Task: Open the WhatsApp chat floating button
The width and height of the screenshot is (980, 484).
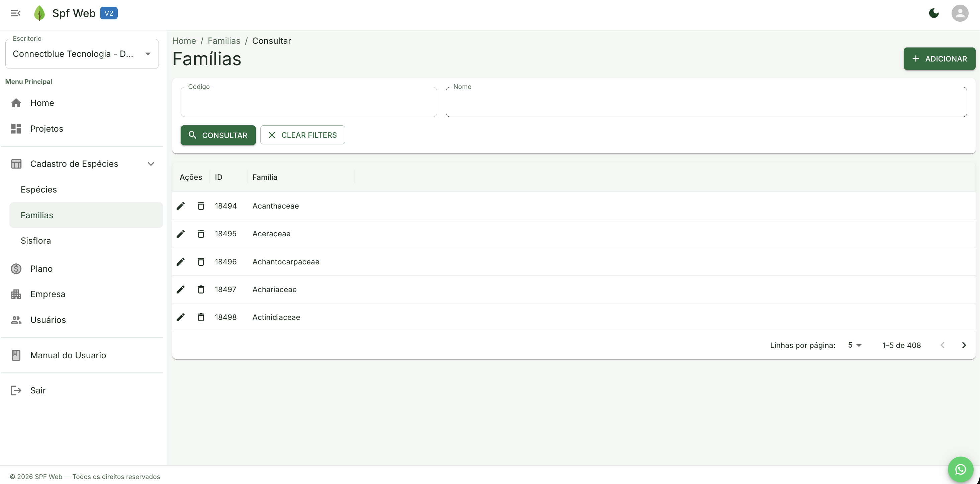Action: pos(960,469)
